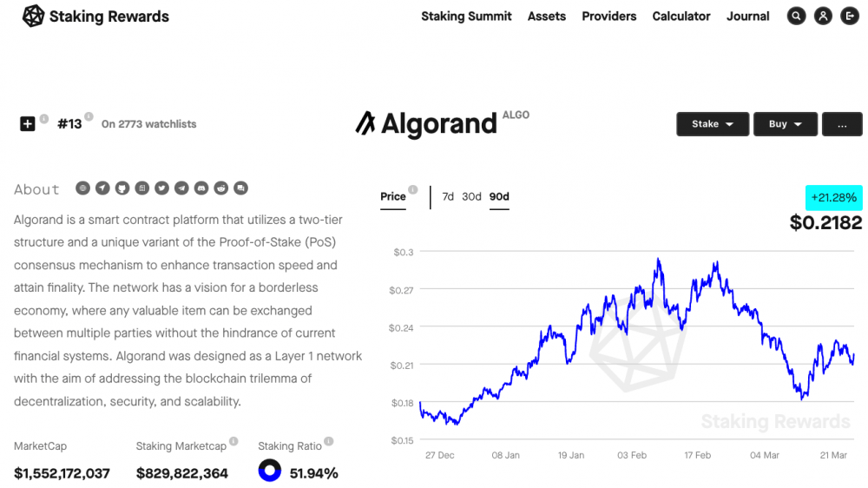Open the user account profile icon
This screenshot has width=868, height=488.
tap(823, 16)
